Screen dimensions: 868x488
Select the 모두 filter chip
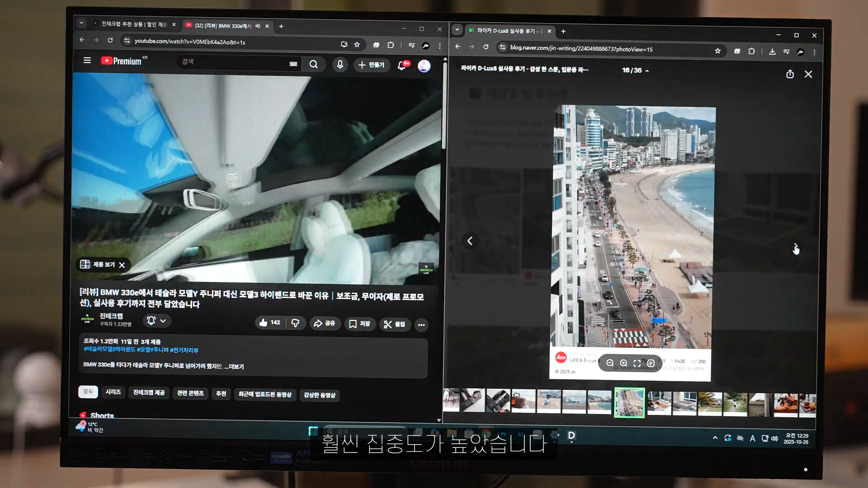tap(88, 391)
